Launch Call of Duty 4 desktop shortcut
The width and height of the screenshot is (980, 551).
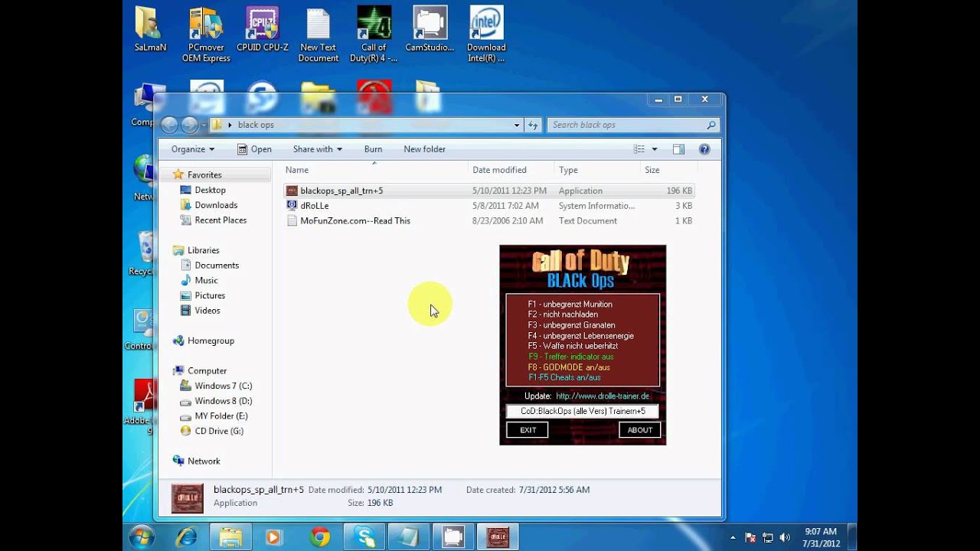pyautogui.click(x=374, y=34)
